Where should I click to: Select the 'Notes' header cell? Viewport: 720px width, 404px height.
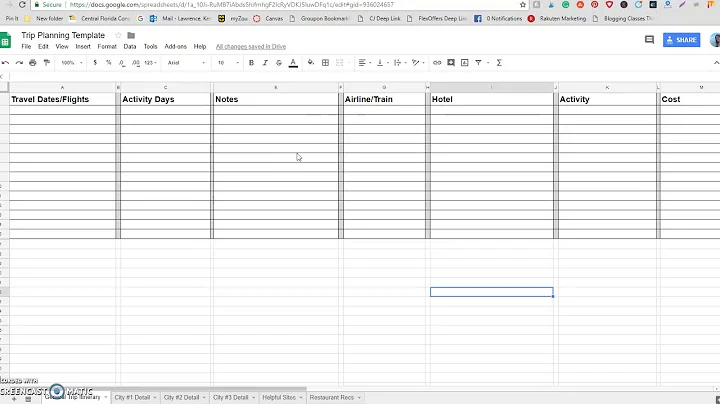point(276,99)
